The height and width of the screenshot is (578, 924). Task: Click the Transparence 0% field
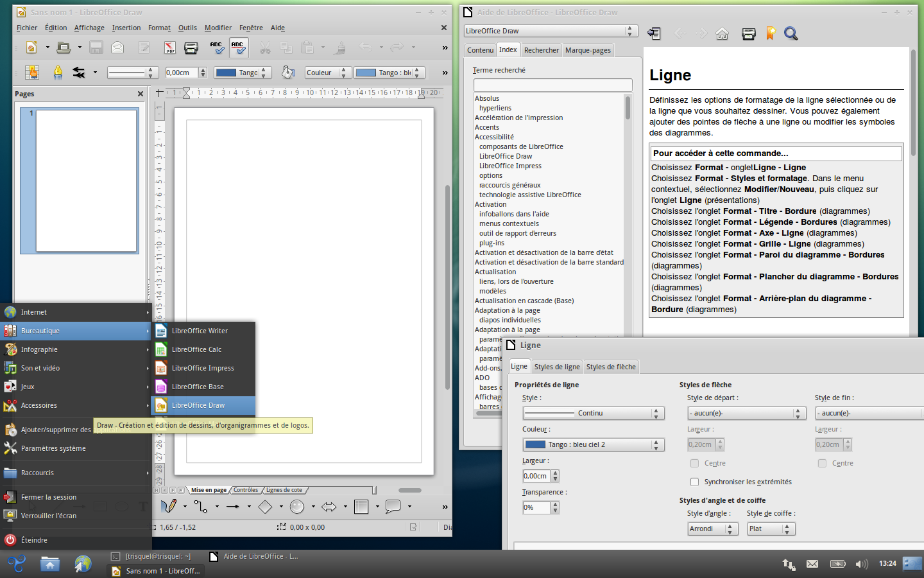tap(536, 507)
